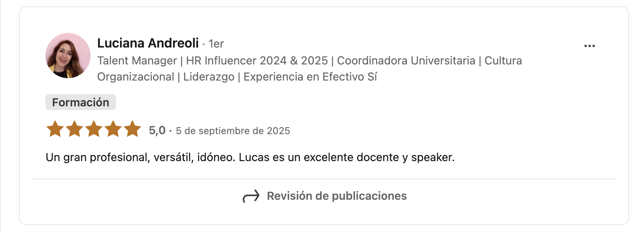Image resolution: width=644 pixels, height=232 pixels.
Task: Open the three-dot more options menu
Action: (x=589, y=46)
